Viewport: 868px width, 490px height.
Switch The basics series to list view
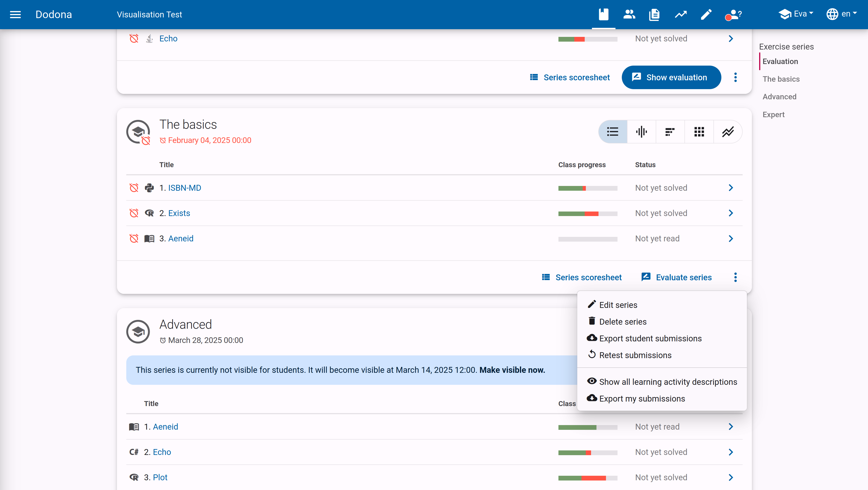[613, 132]
